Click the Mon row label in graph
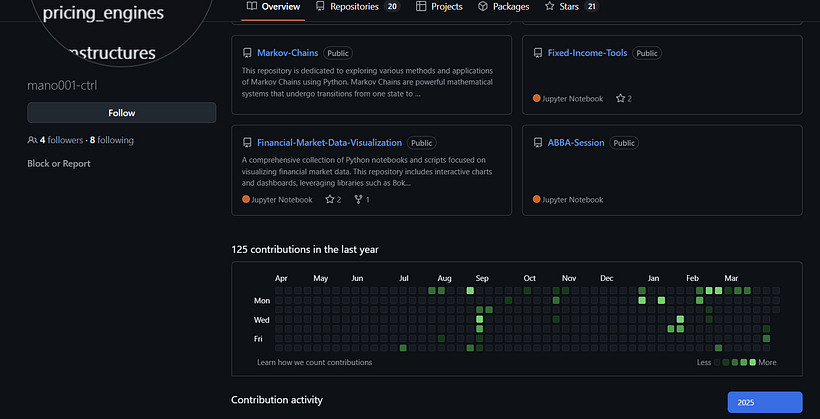This screenshot has width=820, height=419. click(x=262, y=301)
